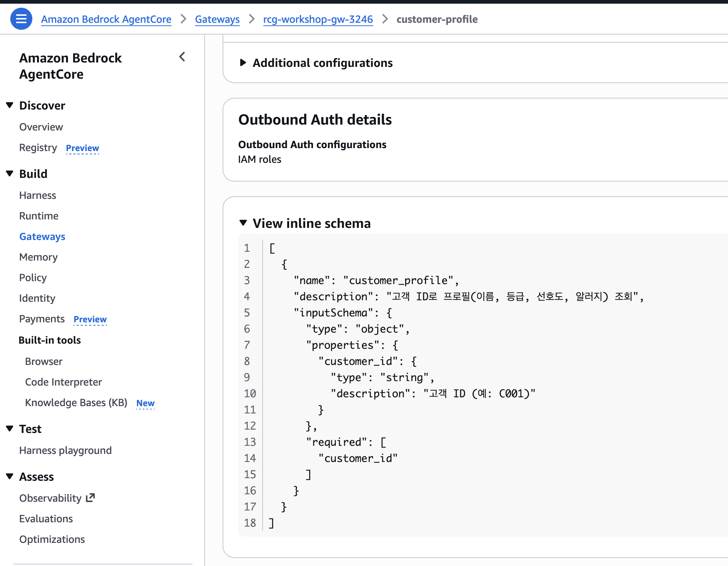Image resolution: width=728 pixels, height=566 pixels.
Task: Open Observability page
Action: (x=50, y=498)
